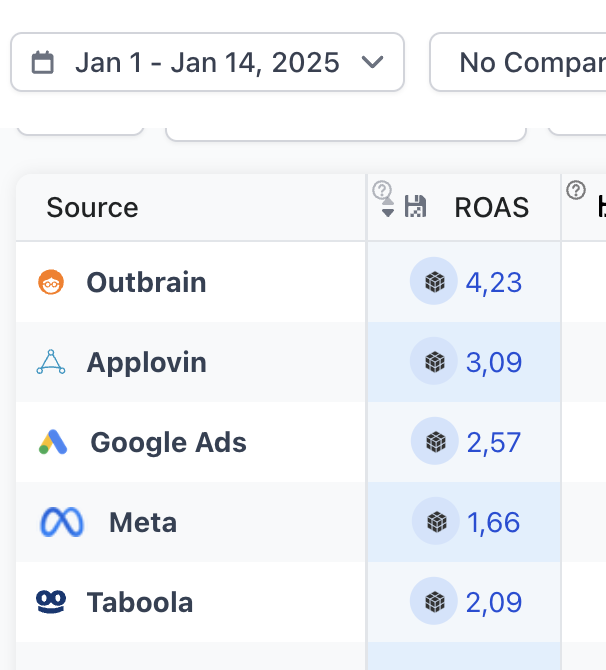Image resolution: width=606 pixels, height=670 pixels.
Task: Click Outbrain ROAS value 4,23
Action: tap(494, 282)
